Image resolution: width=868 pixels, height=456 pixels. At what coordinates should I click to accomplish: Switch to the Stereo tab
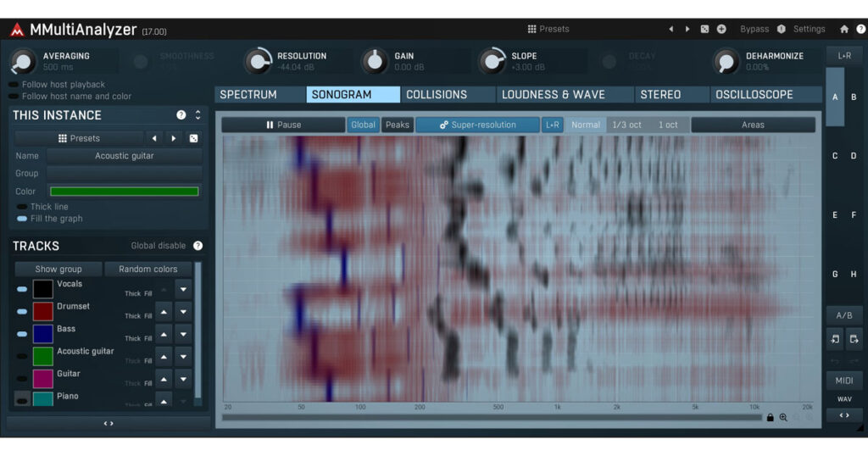672,95
